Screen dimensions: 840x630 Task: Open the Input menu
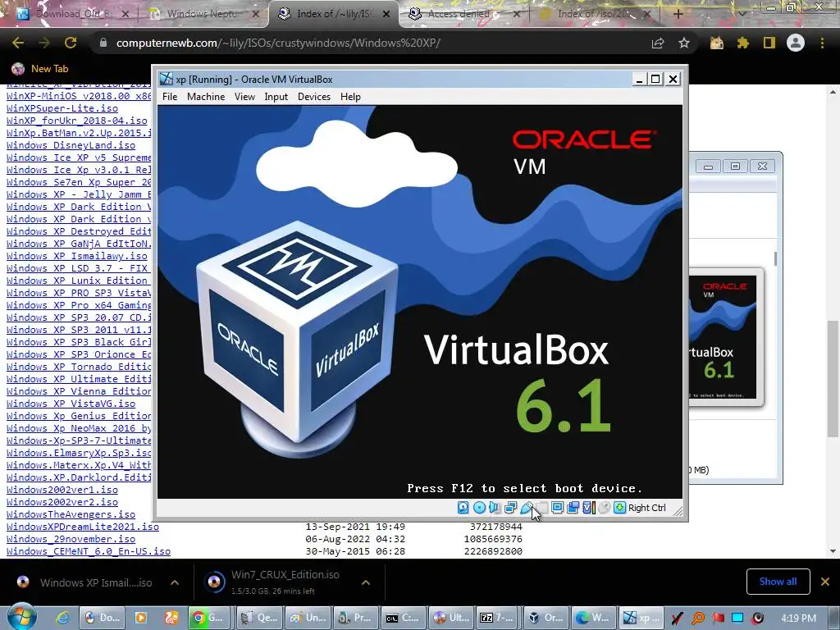276,97
